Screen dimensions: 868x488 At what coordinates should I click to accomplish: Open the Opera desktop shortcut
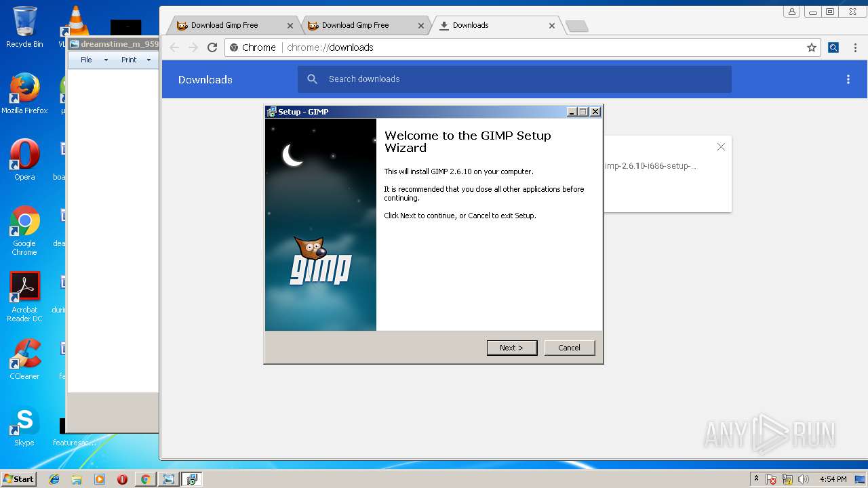pos(24,160)
